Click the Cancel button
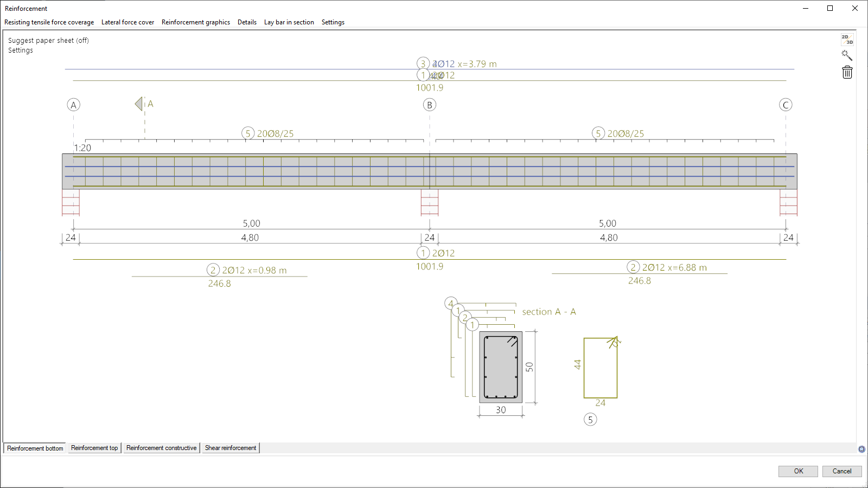 click(842, 471)
